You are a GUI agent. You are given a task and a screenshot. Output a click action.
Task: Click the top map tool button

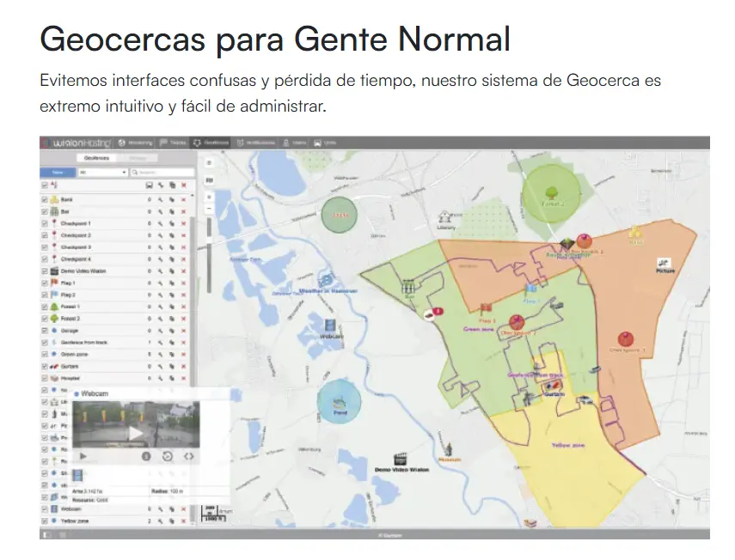209,162
